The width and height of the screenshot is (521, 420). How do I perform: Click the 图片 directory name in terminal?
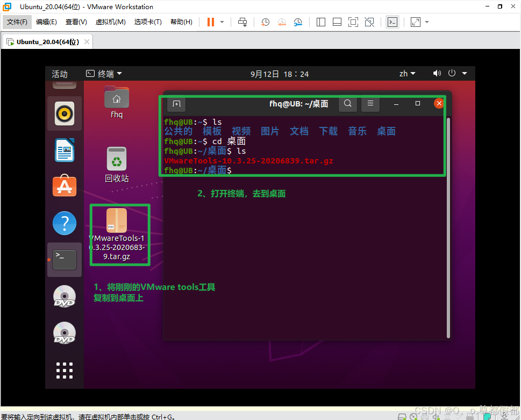click(x=270, y=131)
